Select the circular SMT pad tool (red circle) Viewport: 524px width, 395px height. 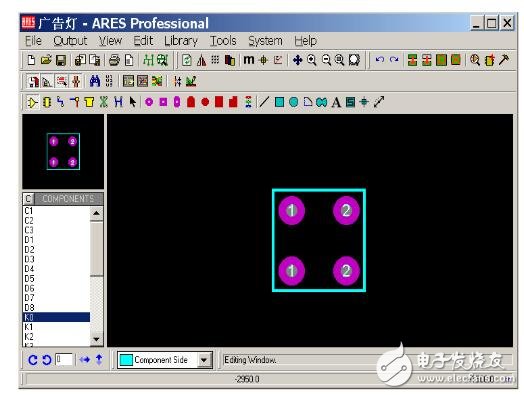(205, 102)
